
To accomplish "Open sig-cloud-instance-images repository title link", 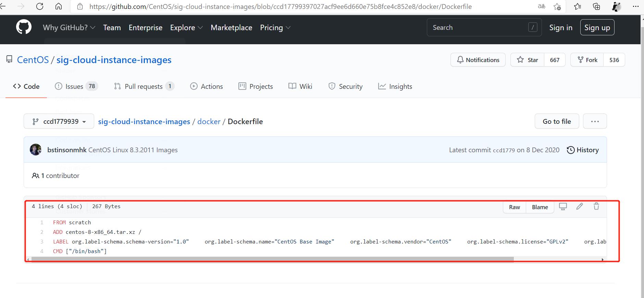I will (114, 60).
